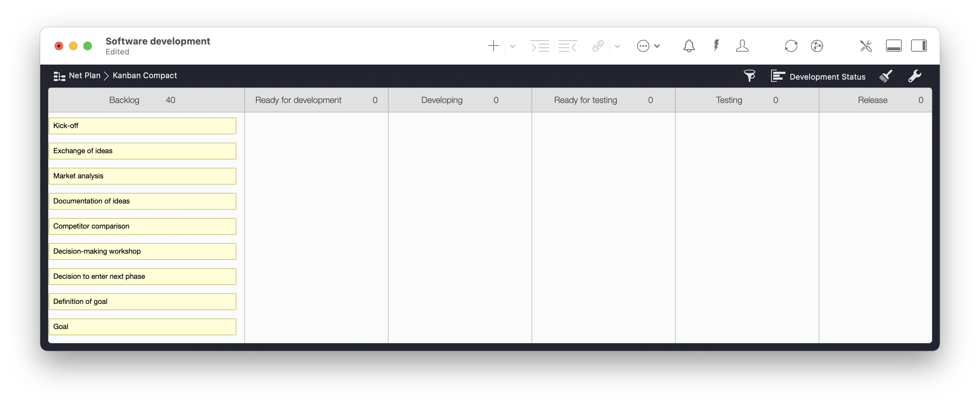Maximize the window with the green button

(x=88, y=46)
